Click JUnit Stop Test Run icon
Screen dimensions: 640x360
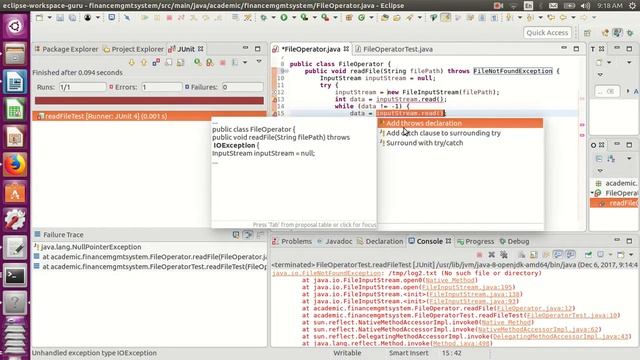pyautogui.click(x=222, y=62)
